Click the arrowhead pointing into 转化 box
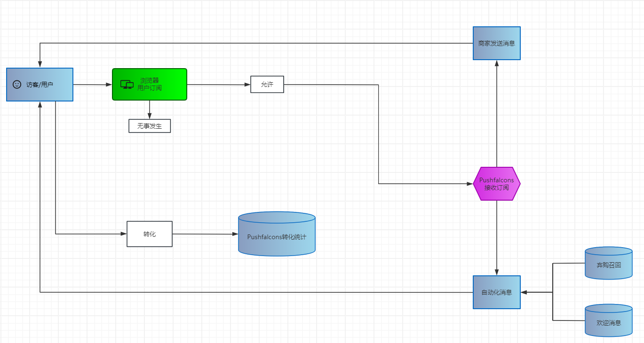 point(123,234)
